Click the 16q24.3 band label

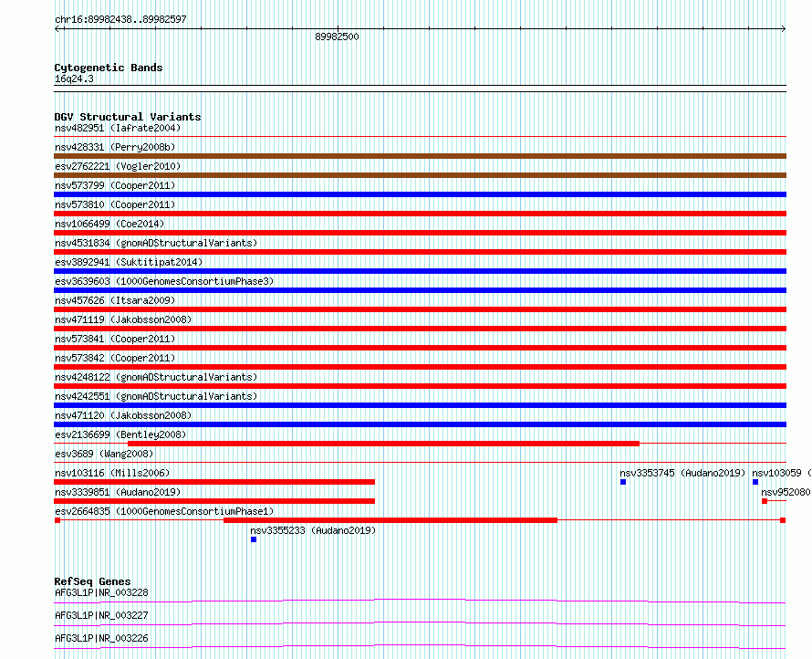coord(74,78)
